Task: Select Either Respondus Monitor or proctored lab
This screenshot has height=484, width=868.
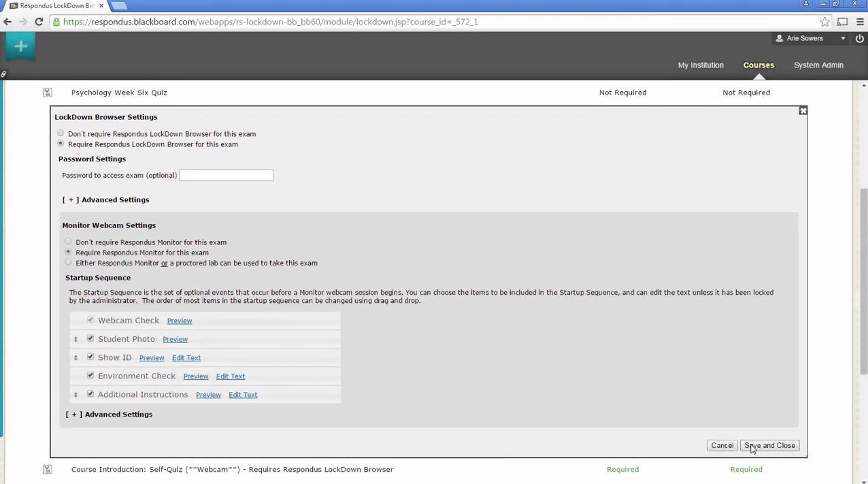Action: 68,262
